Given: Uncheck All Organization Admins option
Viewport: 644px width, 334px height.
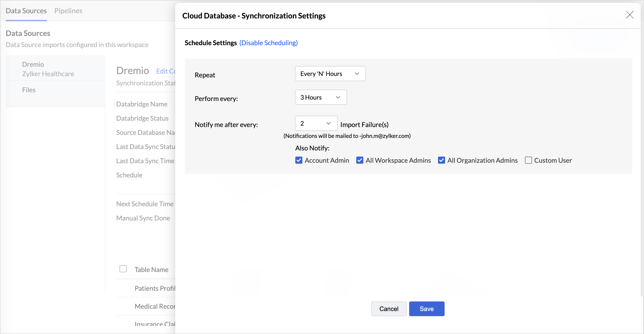Looking at the screenshot, I should (441, 160).
